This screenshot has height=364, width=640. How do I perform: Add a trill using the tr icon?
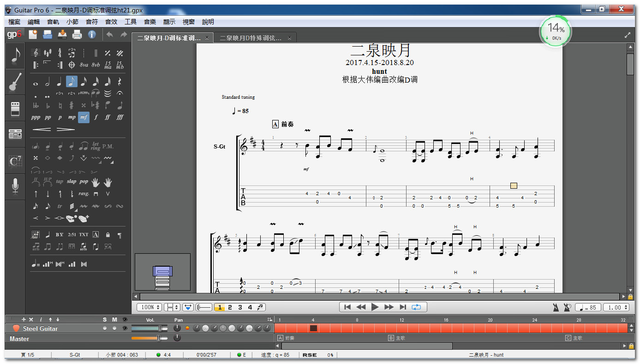coord(60,206)
